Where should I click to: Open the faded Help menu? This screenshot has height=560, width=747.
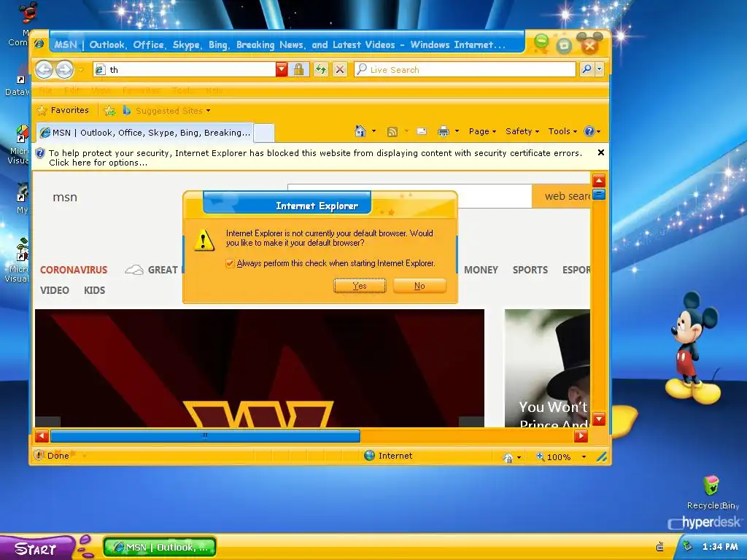[x=214, y=90]
